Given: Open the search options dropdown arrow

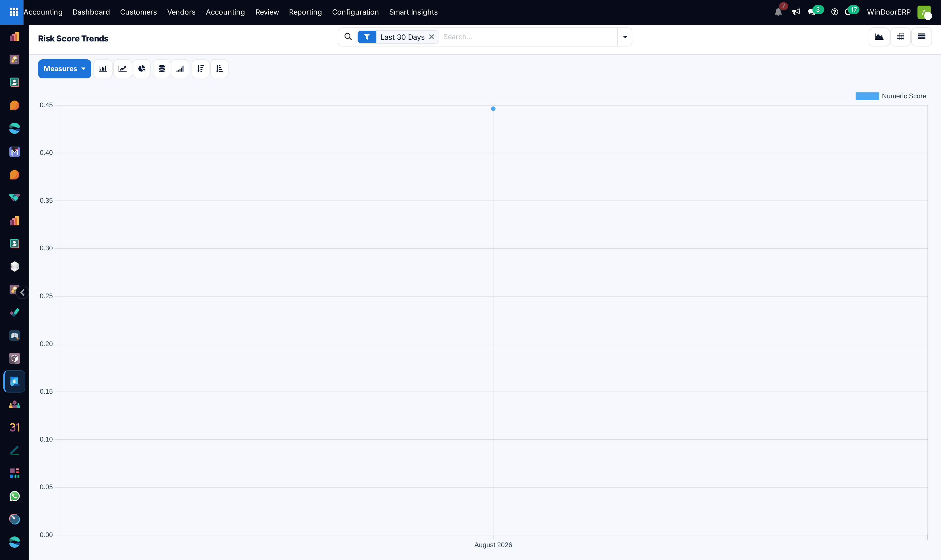Looking at the screenshot, I should (x=625, y=37).
